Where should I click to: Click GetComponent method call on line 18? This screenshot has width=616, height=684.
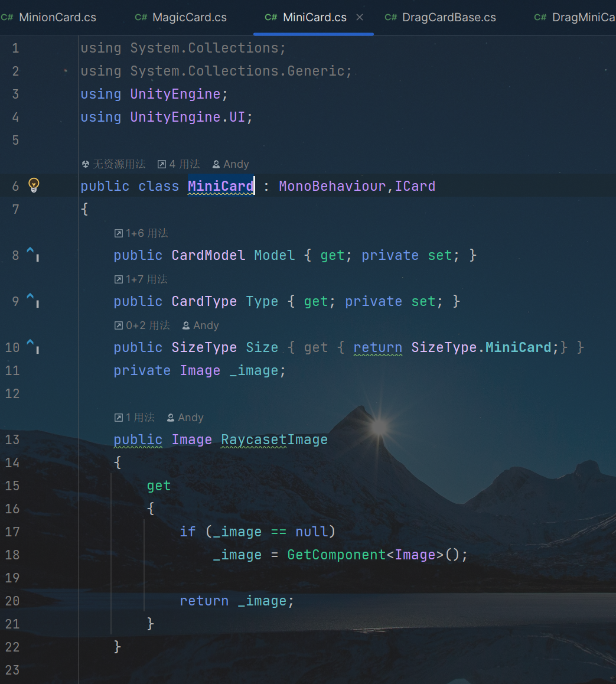click(337, 555)
